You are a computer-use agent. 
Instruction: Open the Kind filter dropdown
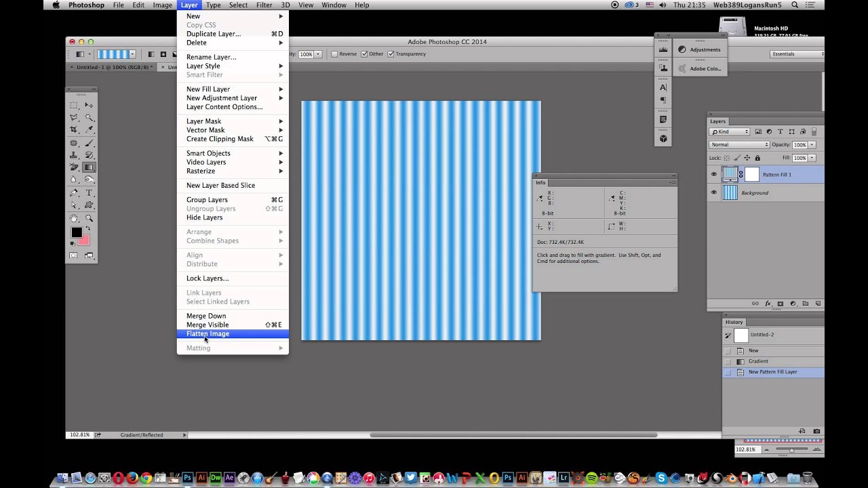[730, 131]
